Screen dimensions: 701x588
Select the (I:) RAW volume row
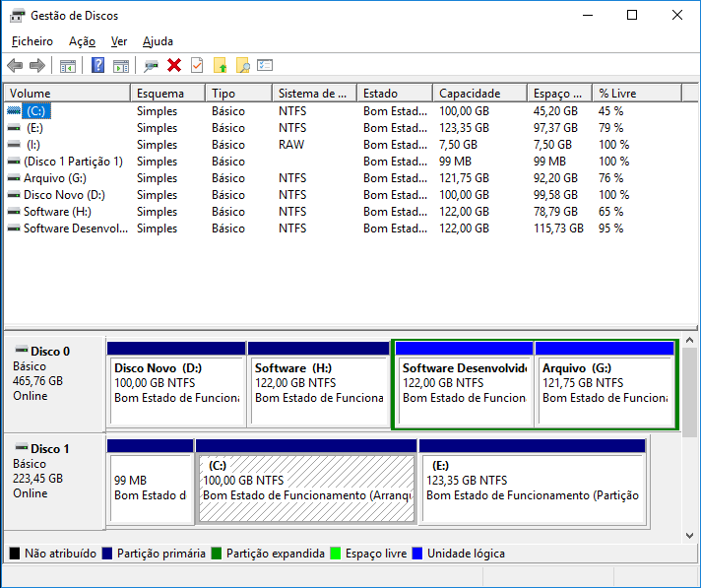point(344,145)
